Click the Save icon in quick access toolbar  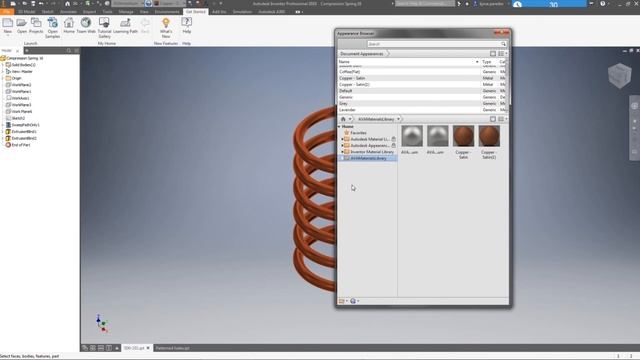click(x=33, y=4)
